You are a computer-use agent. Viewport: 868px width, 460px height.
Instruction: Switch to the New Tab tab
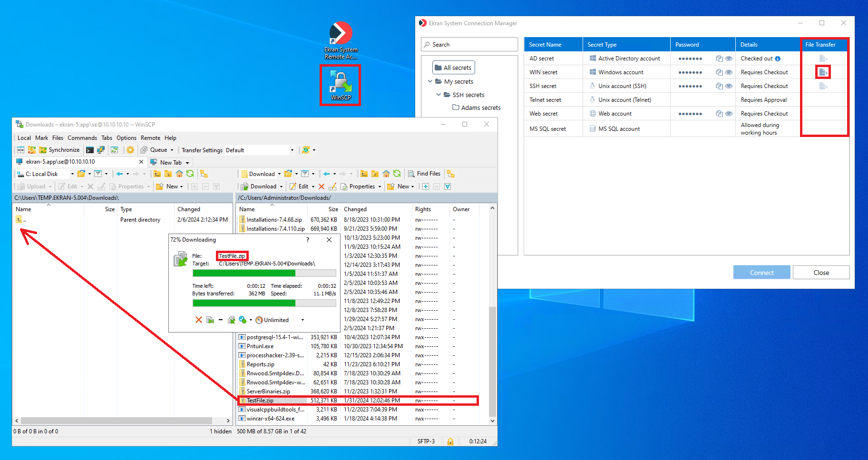pos(170,162)
